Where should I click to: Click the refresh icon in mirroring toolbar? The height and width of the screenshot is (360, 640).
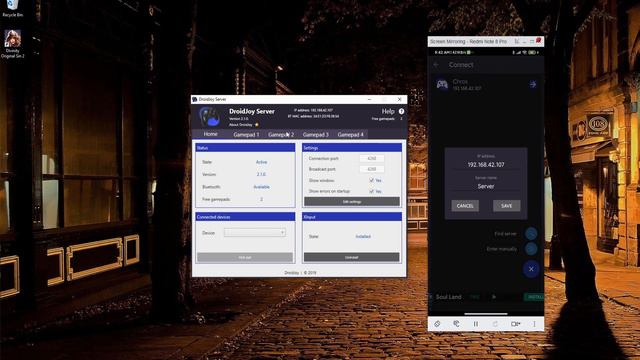coord(495,324)
